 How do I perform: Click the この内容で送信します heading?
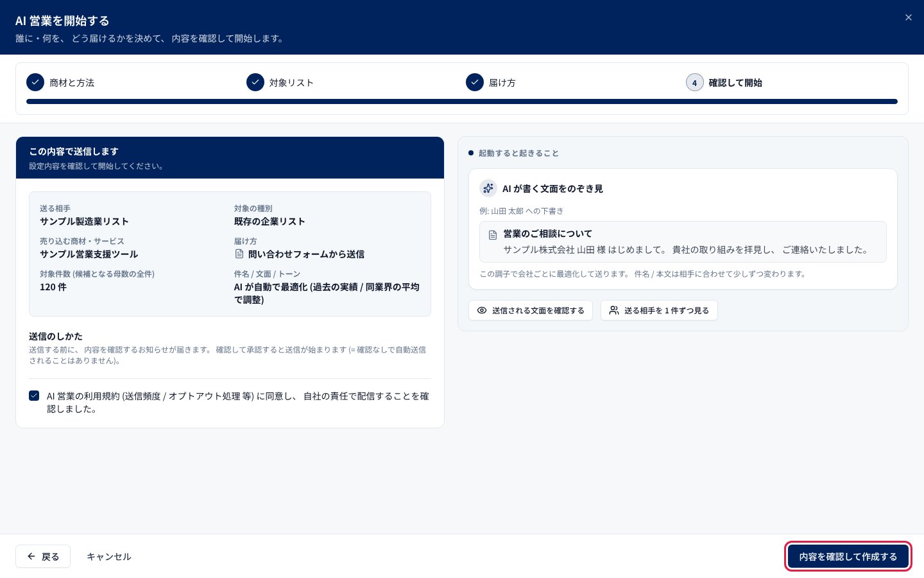(74, 152)
